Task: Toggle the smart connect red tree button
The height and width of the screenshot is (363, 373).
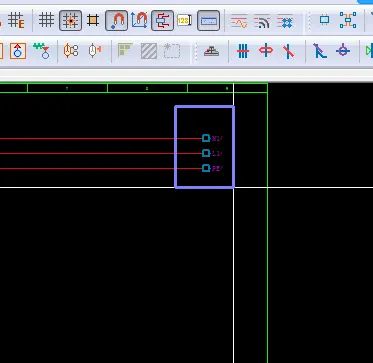Action: click(x=162, y=21)
